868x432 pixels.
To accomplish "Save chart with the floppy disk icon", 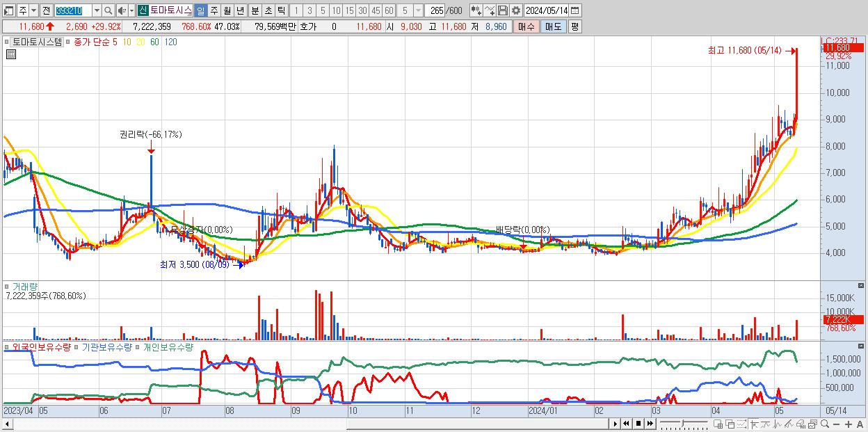I will point(503,10).
